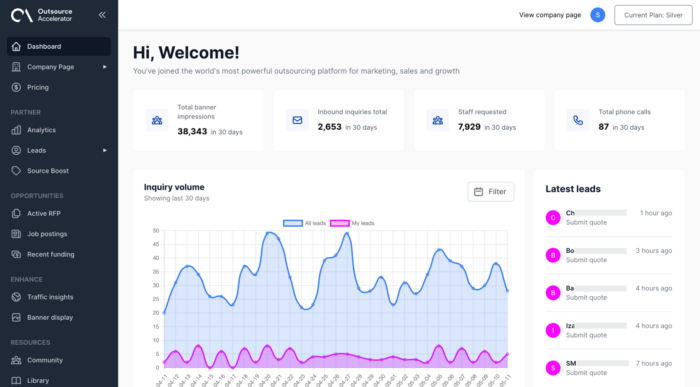
Task: Click the Latest leads heading
Action: tap(573, 189)
